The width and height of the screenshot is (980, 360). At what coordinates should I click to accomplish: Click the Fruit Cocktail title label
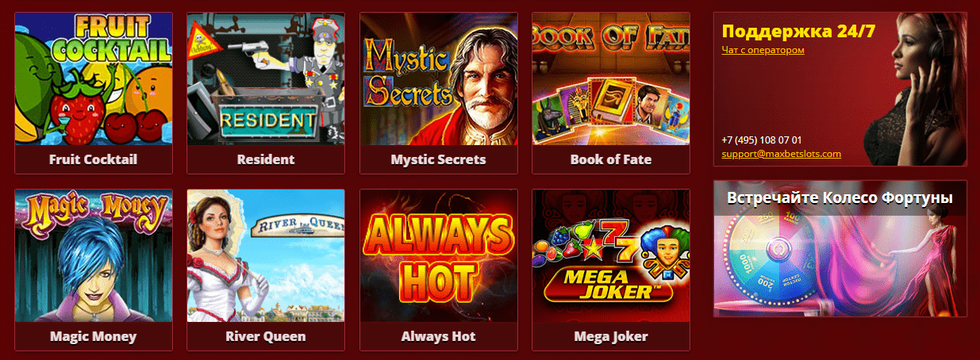93,159
